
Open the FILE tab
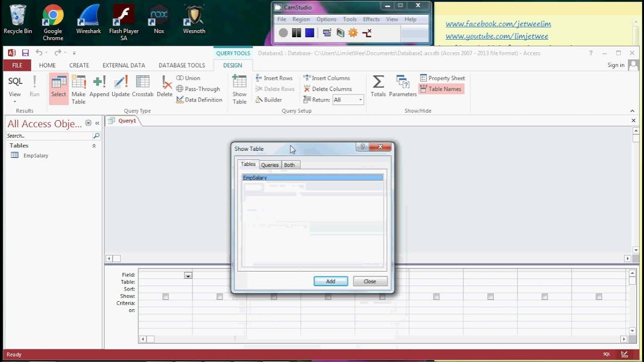[x=17, y=65]
